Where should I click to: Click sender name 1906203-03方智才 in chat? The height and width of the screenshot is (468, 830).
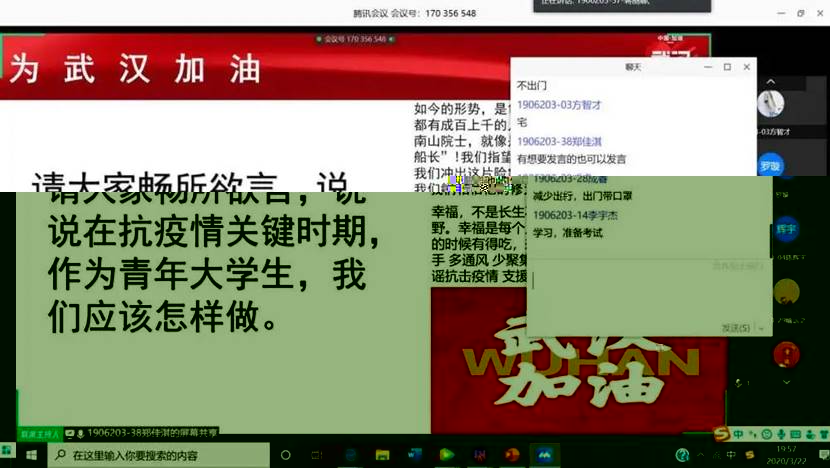[559, 105]
